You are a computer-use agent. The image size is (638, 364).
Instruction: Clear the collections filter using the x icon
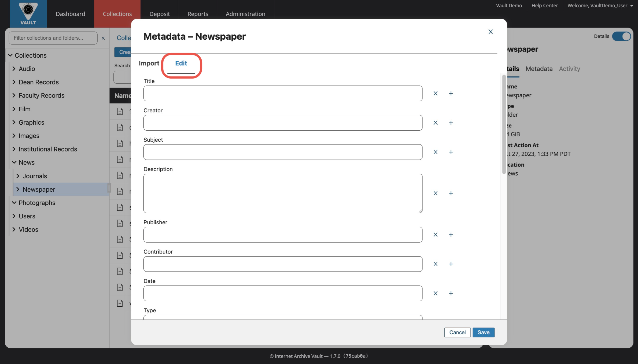103,38
